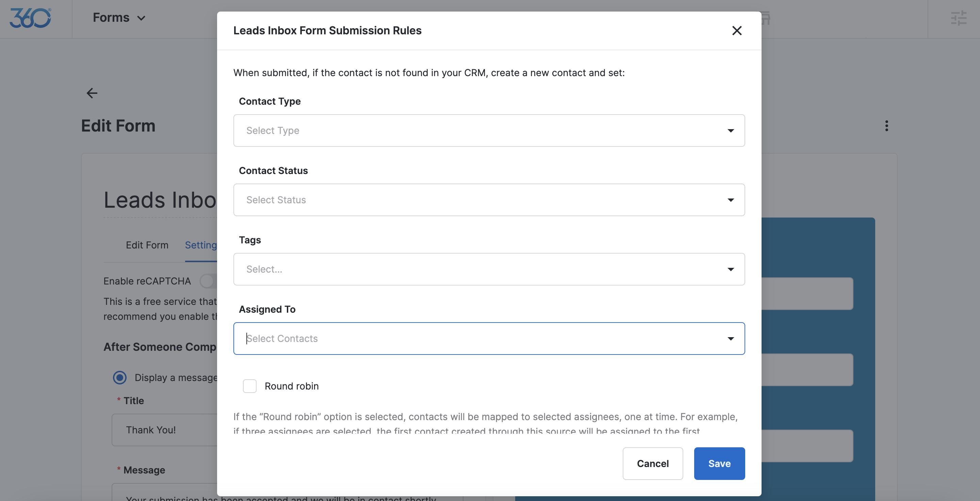This screenshot has height=501, width=980.
Task: Click the Tags dropdown arrow
Action: [731, 270]
